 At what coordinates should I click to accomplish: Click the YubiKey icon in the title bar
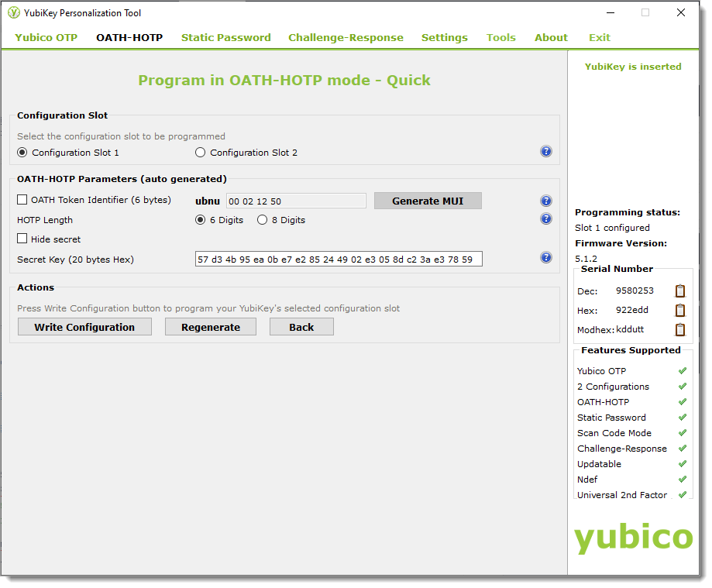pos(15,12)
